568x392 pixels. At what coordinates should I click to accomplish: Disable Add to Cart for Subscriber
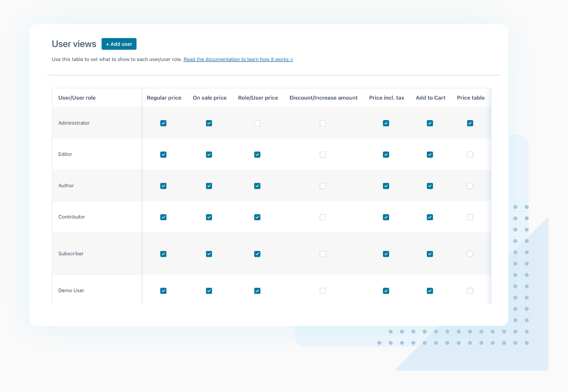pyautogui.click(x=430, y=254)
